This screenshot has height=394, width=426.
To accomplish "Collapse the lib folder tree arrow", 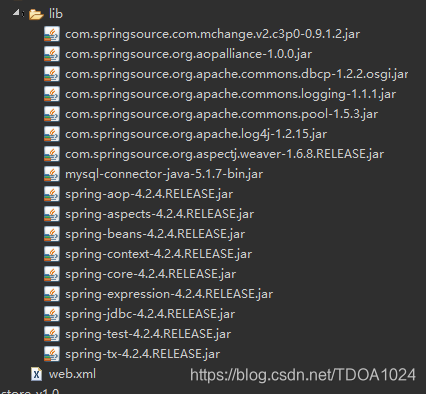I will pyautogui.click(x=16, y=13).
